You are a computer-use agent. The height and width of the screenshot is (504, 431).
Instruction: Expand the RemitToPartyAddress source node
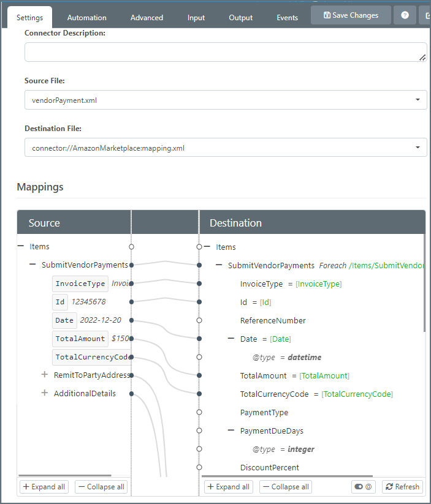pyautogui.click(x=45, y=375)
